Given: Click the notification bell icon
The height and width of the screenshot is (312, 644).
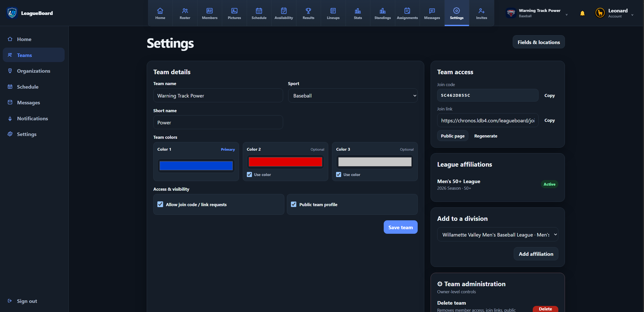Looking at the screenshot, I should click(x=582, y=13).
